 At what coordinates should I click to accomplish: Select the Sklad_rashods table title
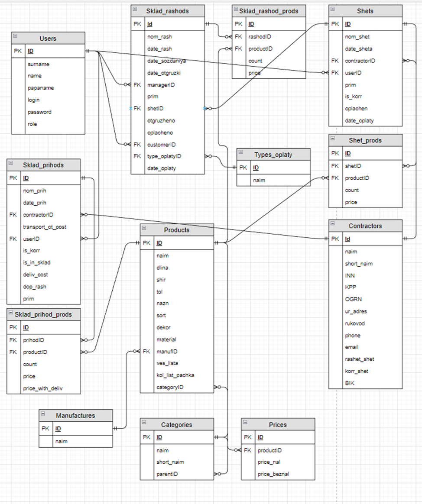click(x=168, y=11)
